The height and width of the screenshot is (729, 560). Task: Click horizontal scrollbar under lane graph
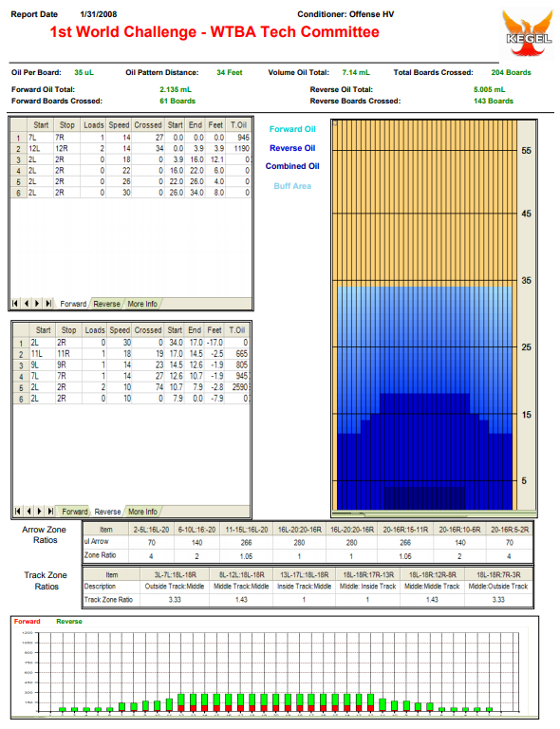[435, 514]
